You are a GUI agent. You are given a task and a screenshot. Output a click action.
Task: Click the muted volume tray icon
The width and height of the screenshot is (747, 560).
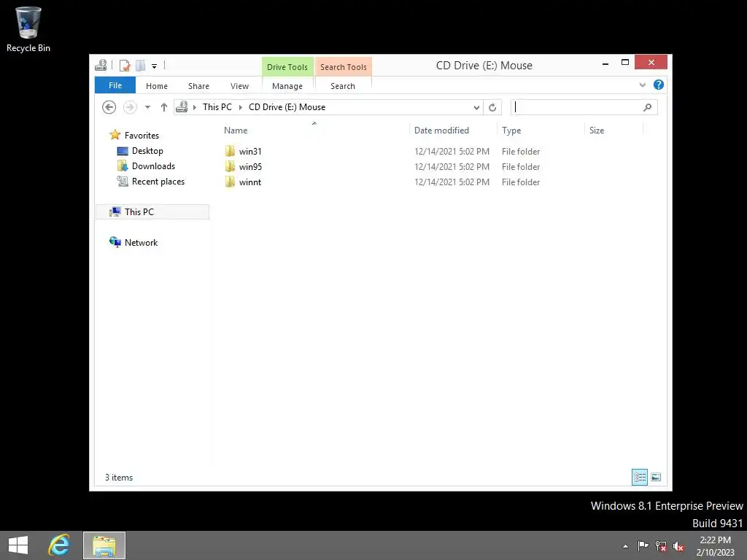click(x=678, y=546)
